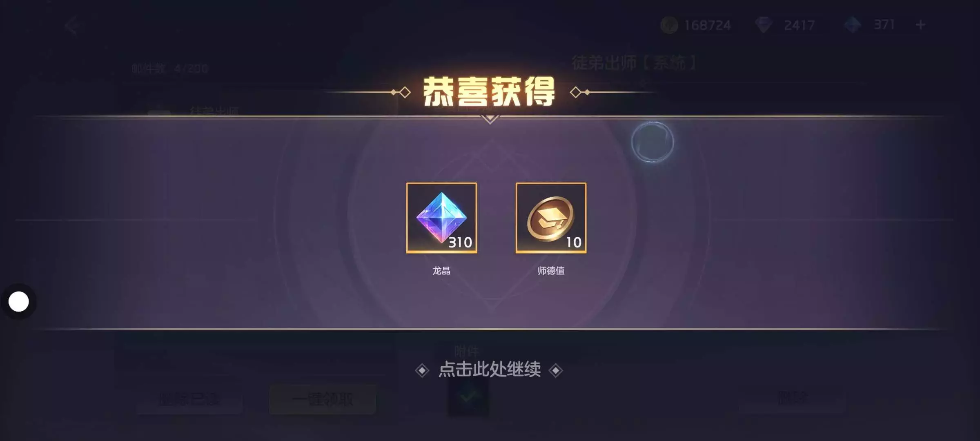Tap the green checkmark attachment box
980x441 pixels.
tap(468, 397)
